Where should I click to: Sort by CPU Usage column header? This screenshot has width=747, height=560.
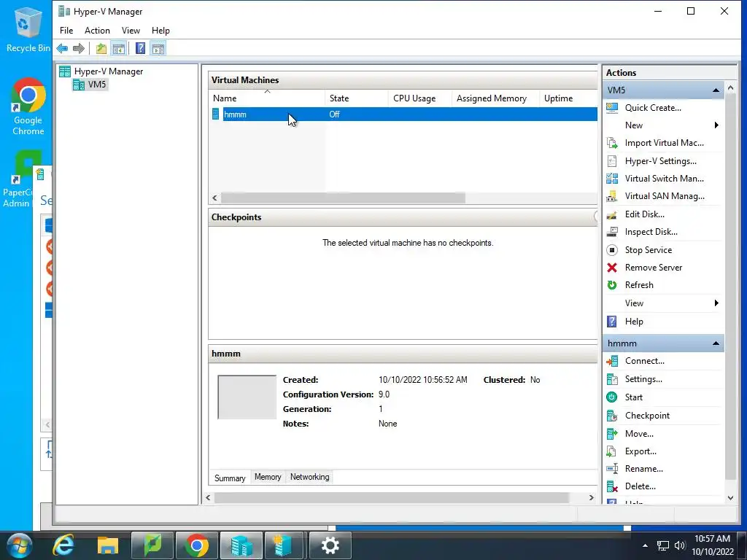coord(419,98)
